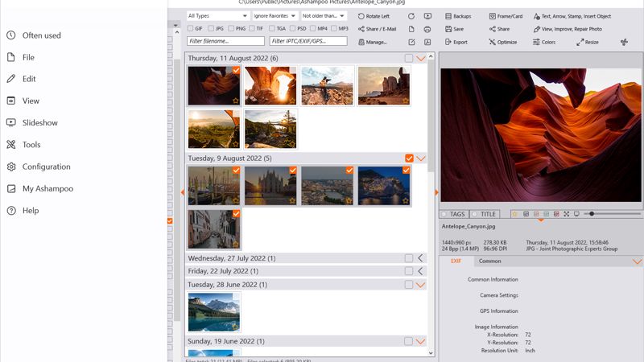The height and width of the screenshot is (362, 644).
Task: Click the pencil-in-square edit icon
Action: [x=411, y=42]
